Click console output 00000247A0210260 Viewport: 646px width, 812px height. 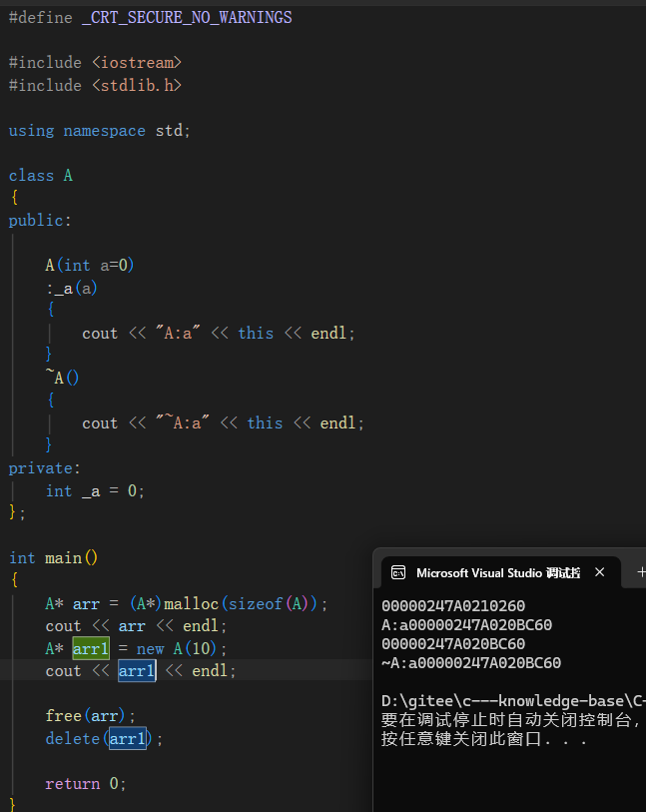pyautogui.click(x=453, y=606)
